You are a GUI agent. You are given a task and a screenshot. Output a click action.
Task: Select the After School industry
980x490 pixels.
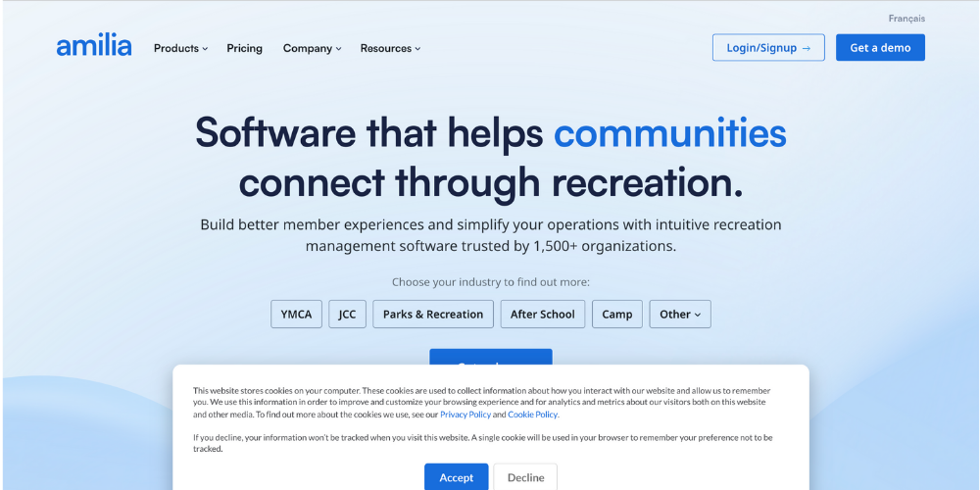coord(543,315)
